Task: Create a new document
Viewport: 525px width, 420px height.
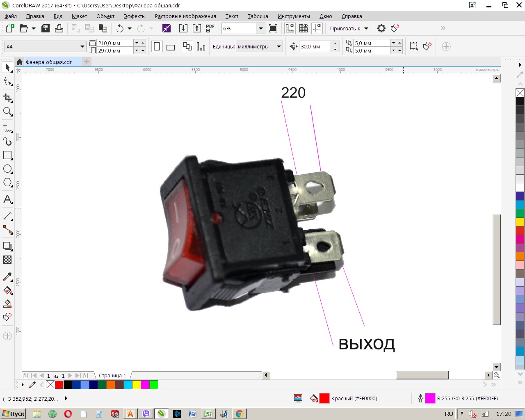Action: (x=10, y=28)
